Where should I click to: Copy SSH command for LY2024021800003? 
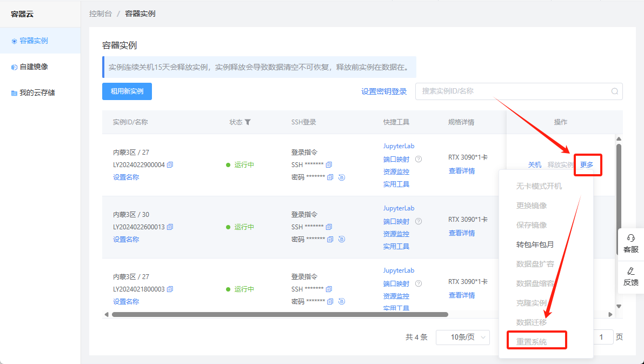[x=329, y=289]
